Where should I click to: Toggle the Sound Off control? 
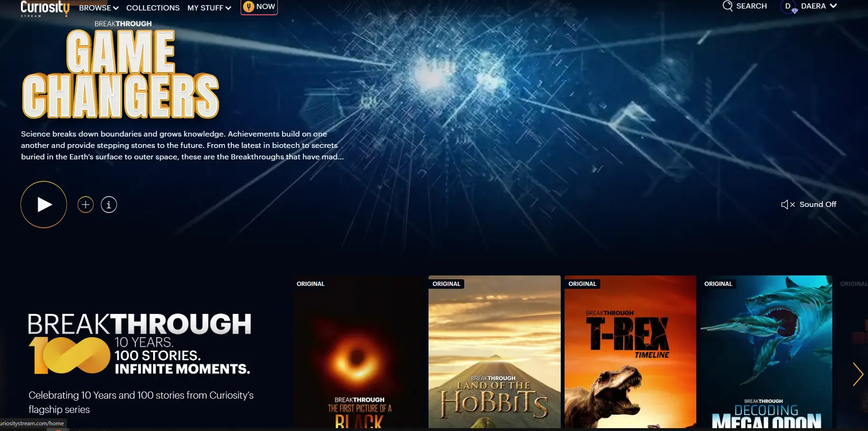pos(809,205)
